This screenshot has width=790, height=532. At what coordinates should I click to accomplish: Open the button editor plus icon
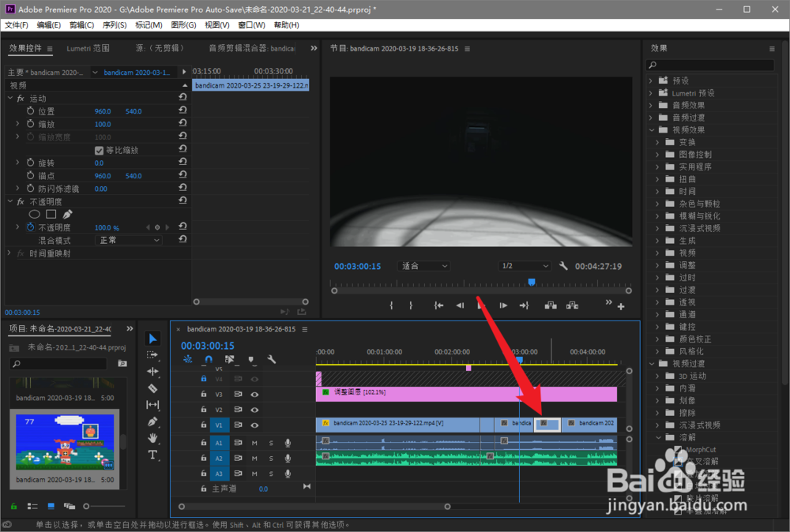coord(621,306)
